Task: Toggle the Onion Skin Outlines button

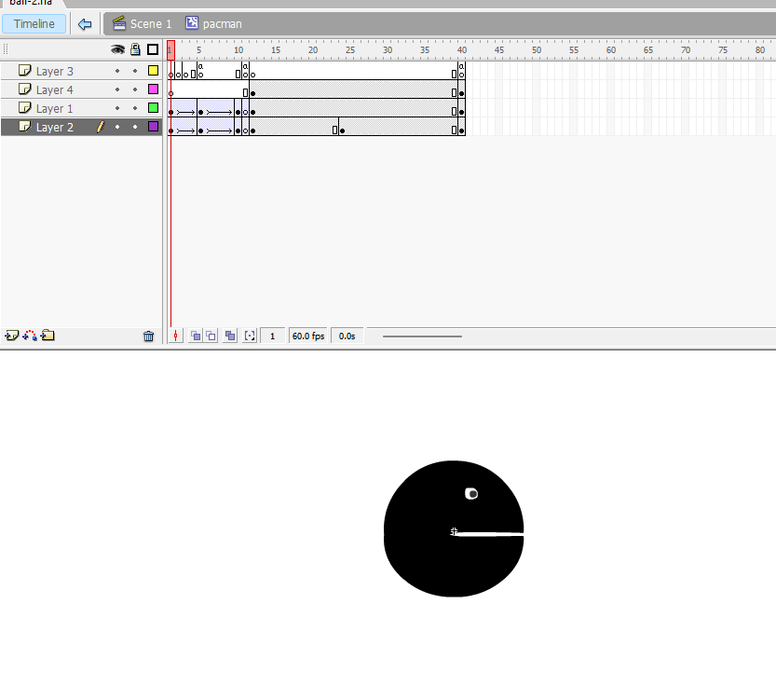Action: [211, 336]
